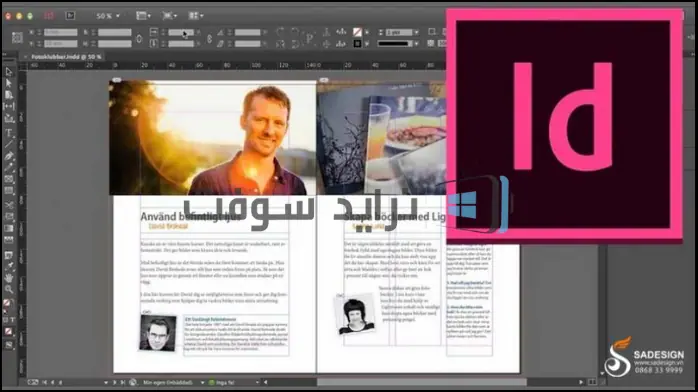This screenshot has width=698, height=392.
Task: Click the Y position input field
Action: click(x=61, y=44)
